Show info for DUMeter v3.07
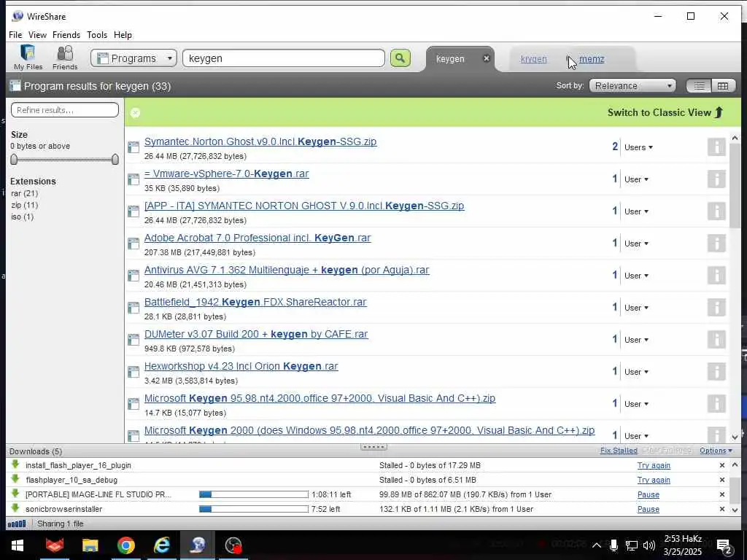Image resolution: width=747 pixels, height=560 pixels. (x=716, y=339)
